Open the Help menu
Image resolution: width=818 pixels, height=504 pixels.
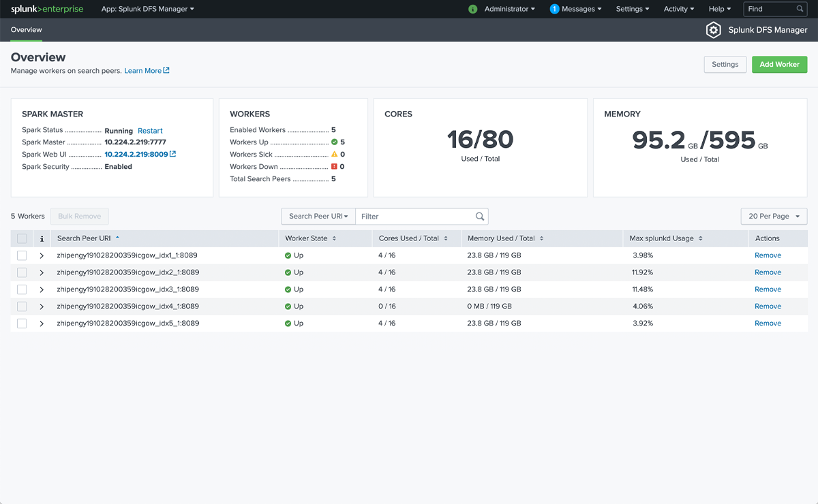[x=720, y=9]
